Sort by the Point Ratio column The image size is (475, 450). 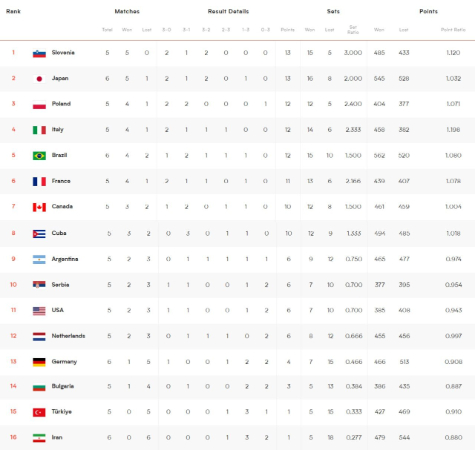[x=453, y=30]
